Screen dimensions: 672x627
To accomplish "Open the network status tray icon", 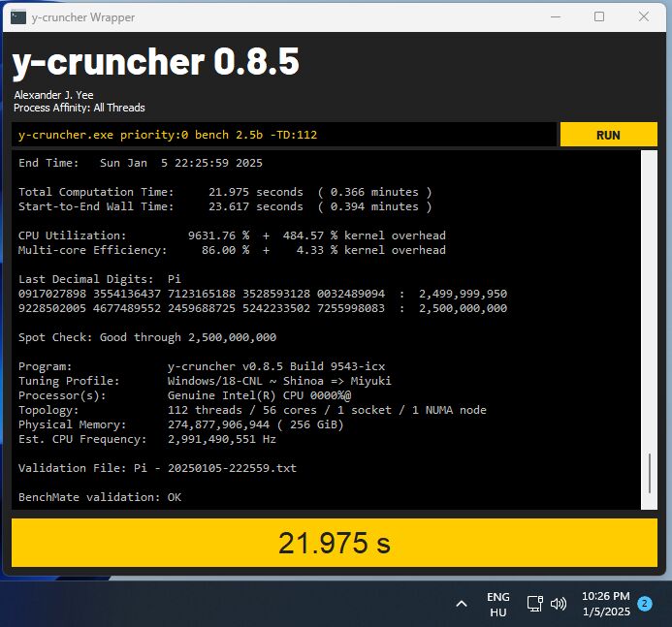I will (535, 605).
